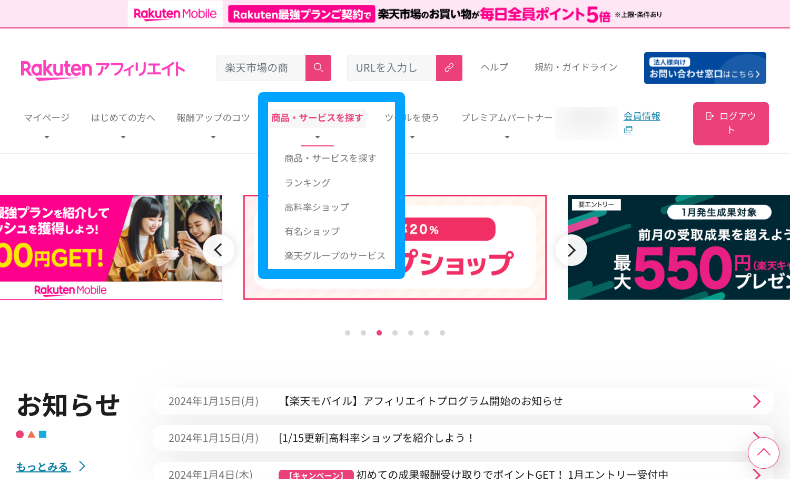
Task: Click the ヘルプ link
Action: click(494, 67)
